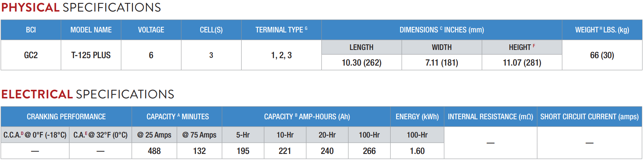Click the VOLTAGE header cell
The height and width of the screenshot is (161, 644).
pyautogui.click(x=151, y=30)
